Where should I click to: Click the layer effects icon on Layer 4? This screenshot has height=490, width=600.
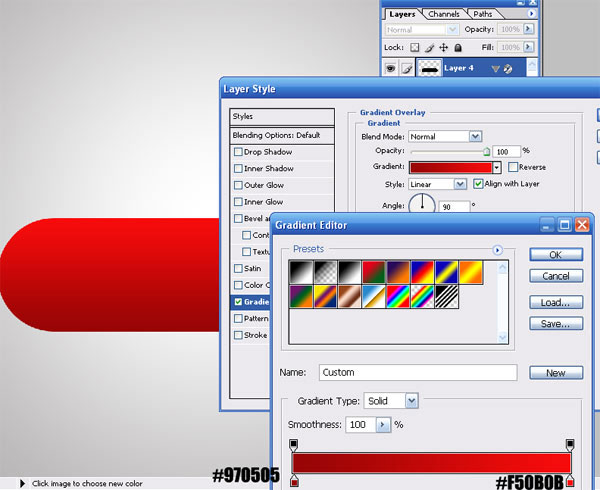[x=508, y=69]
